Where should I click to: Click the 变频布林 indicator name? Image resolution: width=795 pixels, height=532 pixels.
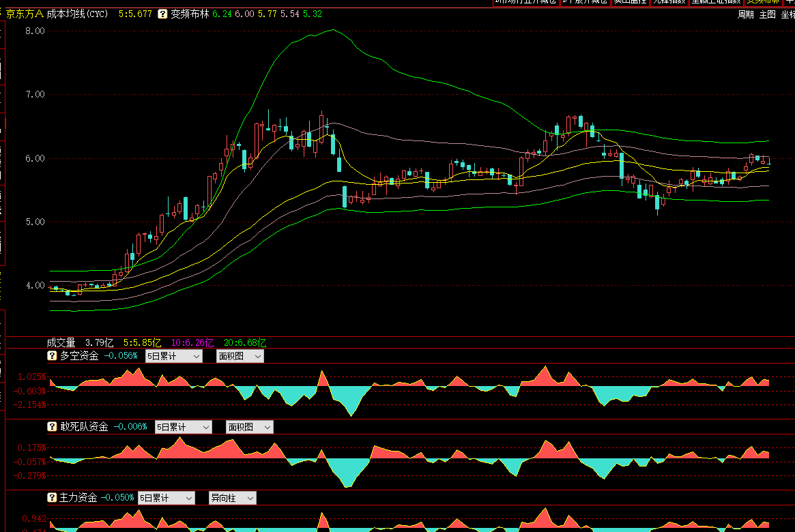190,14
